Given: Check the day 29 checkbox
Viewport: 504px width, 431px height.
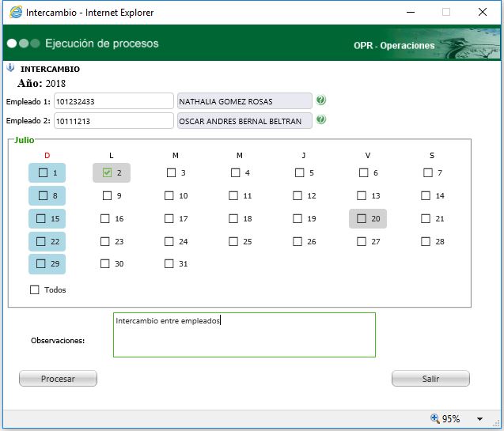Looking at the screenshot, I should click(41, 263).
